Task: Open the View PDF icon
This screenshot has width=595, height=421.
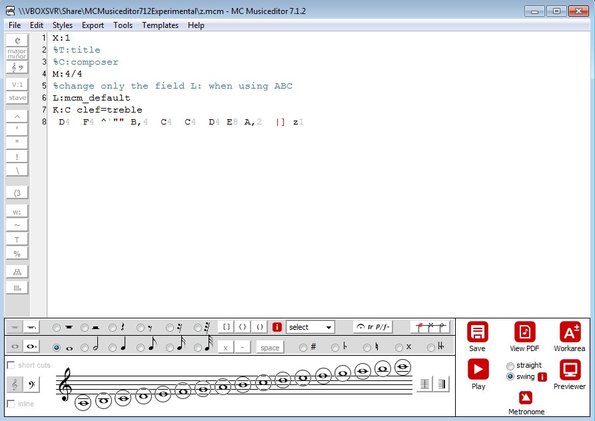Action: pyautogui.click(x=524, y=332)
